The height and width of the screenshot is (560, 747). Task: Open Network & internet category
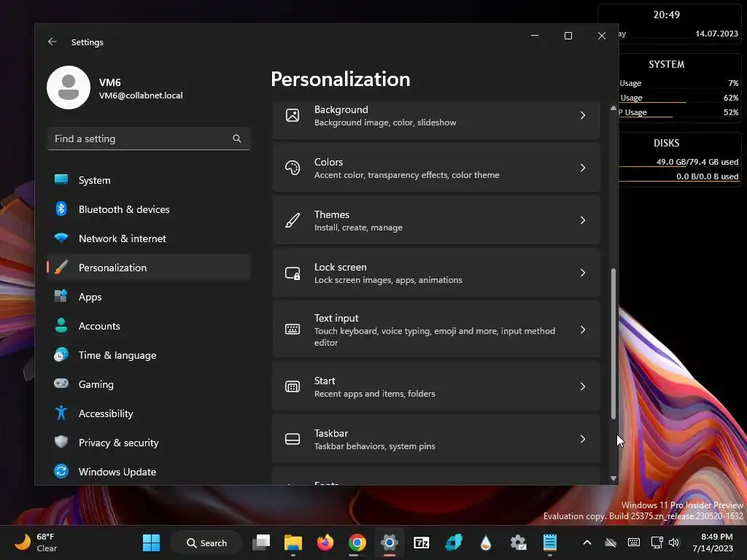(149, 238)
